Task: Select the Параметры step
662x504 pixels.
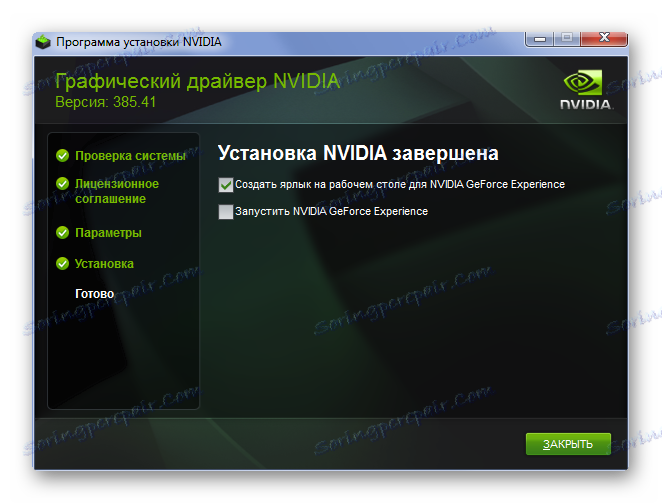Action: tap(108, 233)
